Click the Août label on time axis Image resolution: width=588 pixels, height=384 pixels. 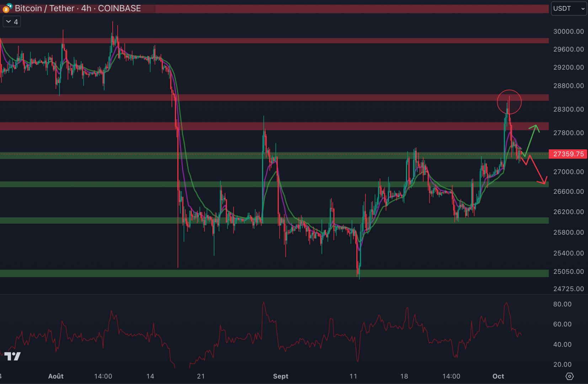click(56, 376)
